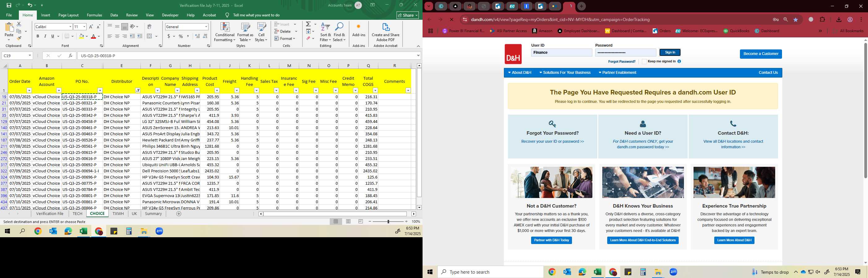Open the Data ribbon tab
This screenshot has height=278, width=868.
114,15
